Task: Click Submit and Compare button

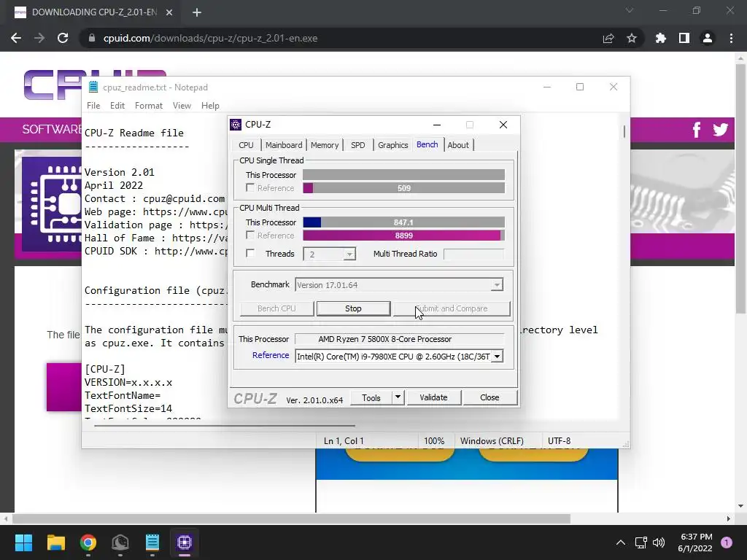Action: pyautogui.click(x=451, y=308)
